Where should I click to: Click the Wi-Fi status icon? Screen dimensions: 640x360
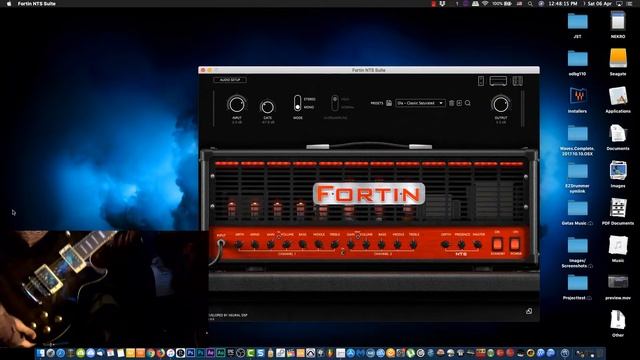(x=485, y=4)
